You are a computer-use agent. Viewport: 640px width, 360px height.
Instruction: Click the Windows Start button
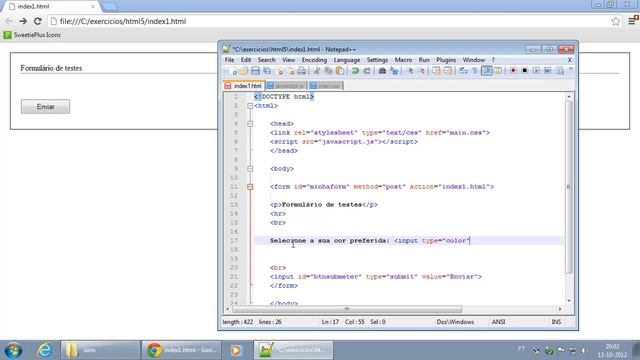click(x=13, y=350)
